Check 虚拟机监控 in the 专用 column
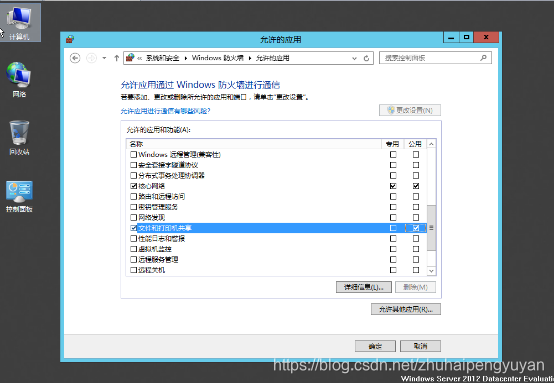The width and height of the screenshot is (554, 384). click(393, 249)
